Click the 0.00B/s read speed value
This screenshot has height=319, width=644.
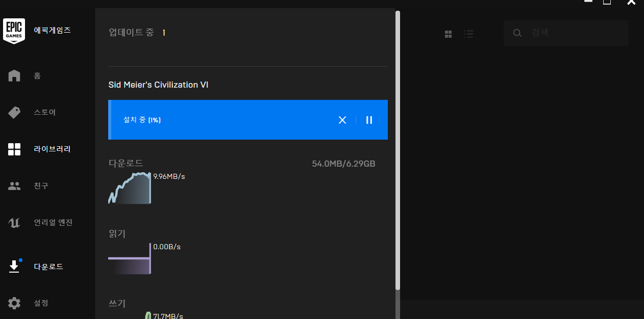pyautogui.click(x=167, y=247)
